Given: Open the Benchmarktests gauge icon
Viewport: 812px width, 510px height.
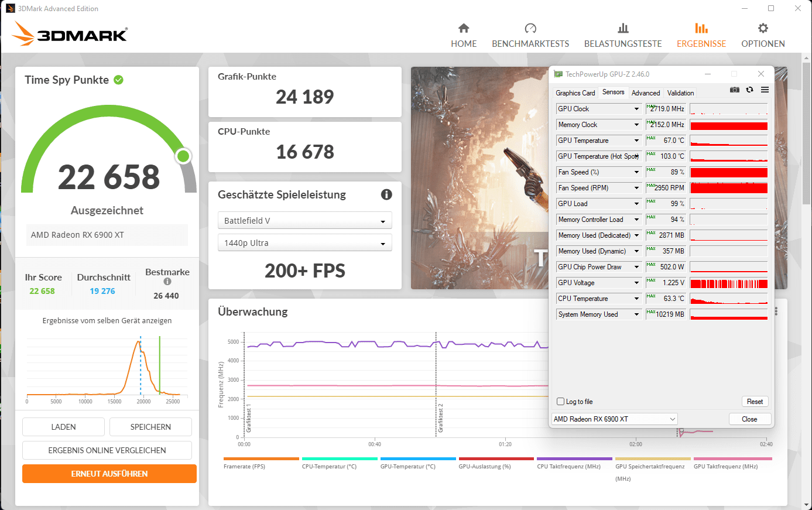Looking at the screenshot, I should pos(530,28).
